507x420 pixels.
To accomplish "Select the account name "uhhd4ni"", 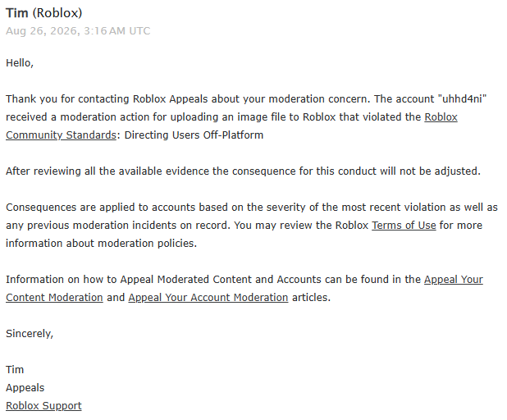I will tap(462, 98).
